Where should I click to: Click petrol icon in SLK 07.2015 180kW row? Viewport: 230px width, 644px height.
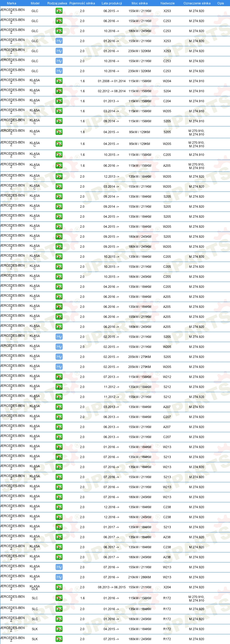coord(59,639)
